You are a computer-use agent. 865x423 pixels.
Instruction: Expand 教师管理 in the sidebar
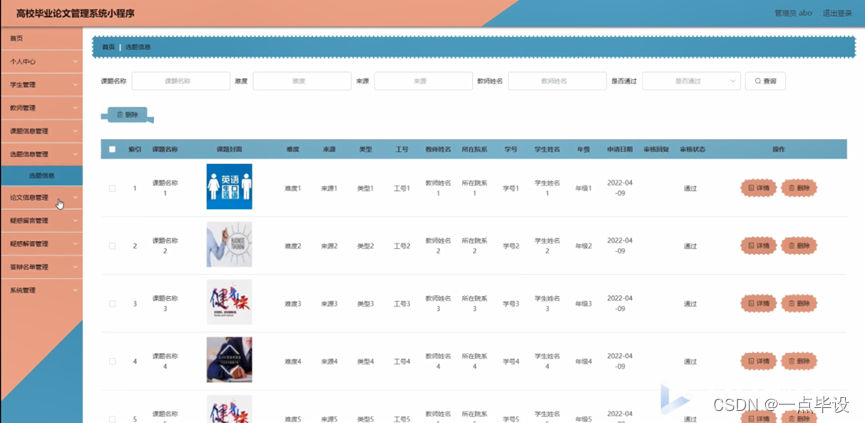pos(41,108)
